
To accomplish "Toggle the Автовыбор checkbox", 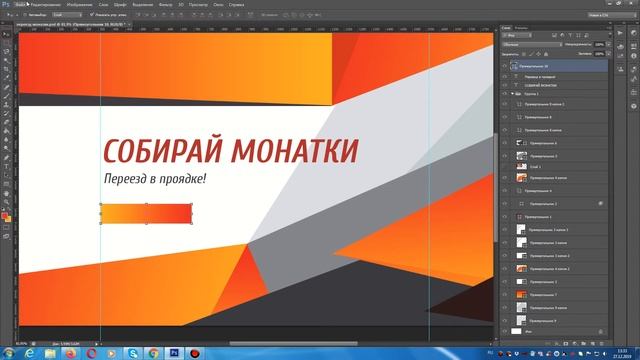I will [25, 15].
